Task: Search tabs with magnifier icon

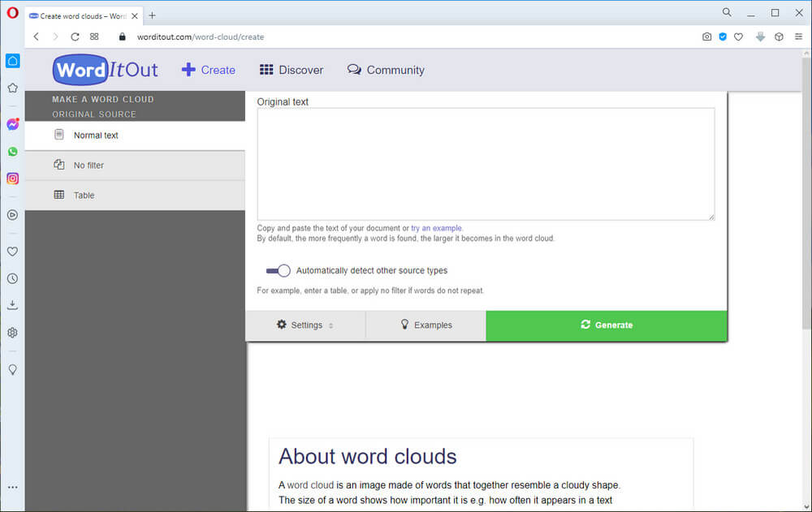Action: coord(727,12)
